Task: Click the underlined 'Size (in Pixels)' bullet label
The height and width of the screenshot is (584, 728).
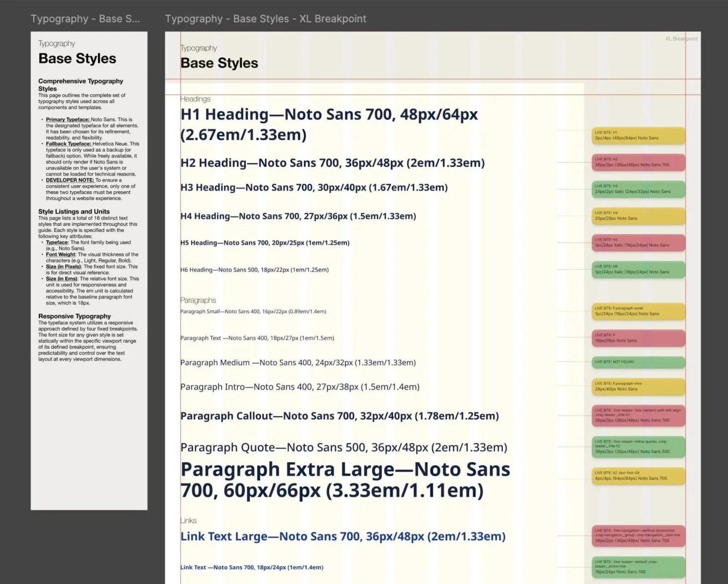Action: click(63, 266)
